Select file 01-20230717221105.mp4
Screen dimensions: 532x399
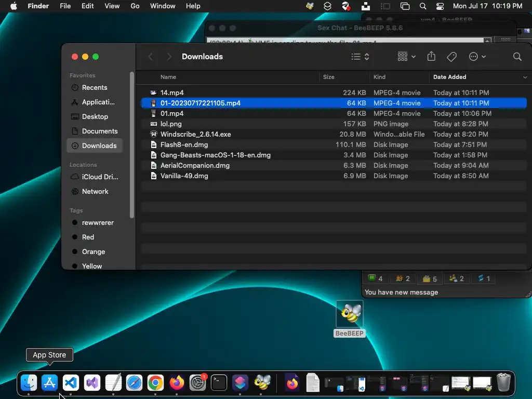click(x=334, y=103)
